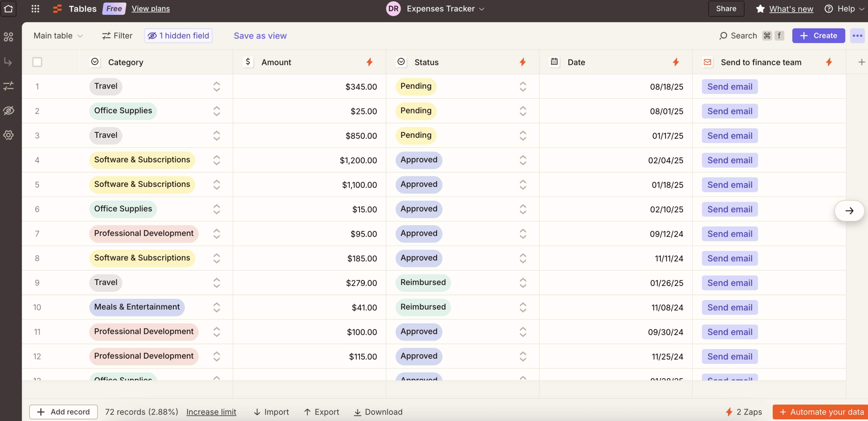Image resolution: width=868 pixels, height=421 pixels.
Task: Click the lightning Zap icon on the Status column
Action: (x=522, y=62)
